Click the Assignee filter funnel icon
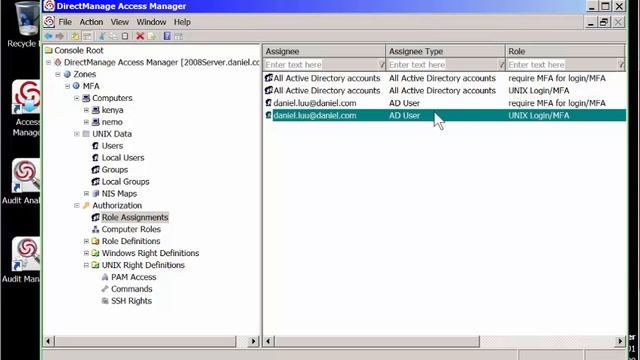The width and height of the screenshot is (640, 360). point(381,64)
